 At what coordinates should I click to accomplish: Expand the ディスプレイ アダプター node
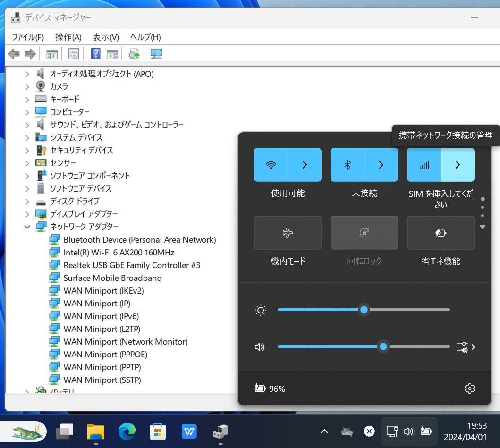tap(27, 214)
